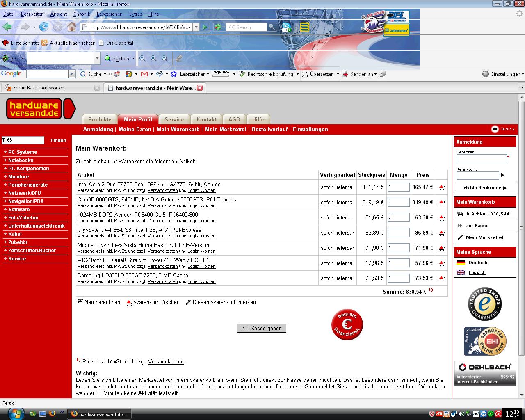
Task: Open the browser Home page icon
Action: click(x=72, y=27)
